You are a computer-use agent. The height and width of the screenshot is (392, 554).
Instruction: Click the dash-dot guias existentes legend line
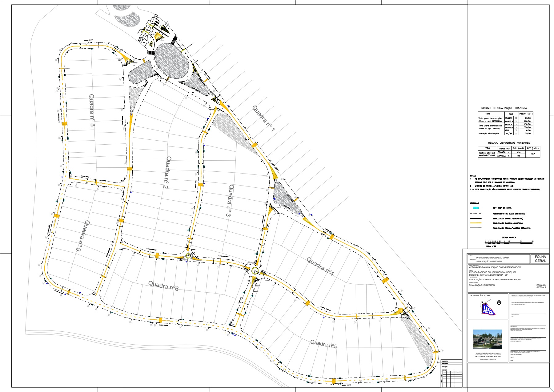[476, 214]
